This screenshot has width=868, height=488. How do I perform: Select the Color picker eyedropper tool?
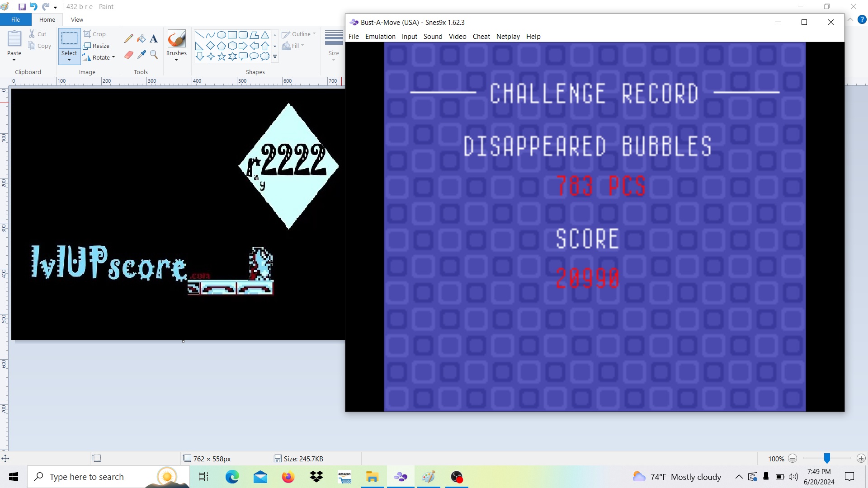click(x=142, y=55)
